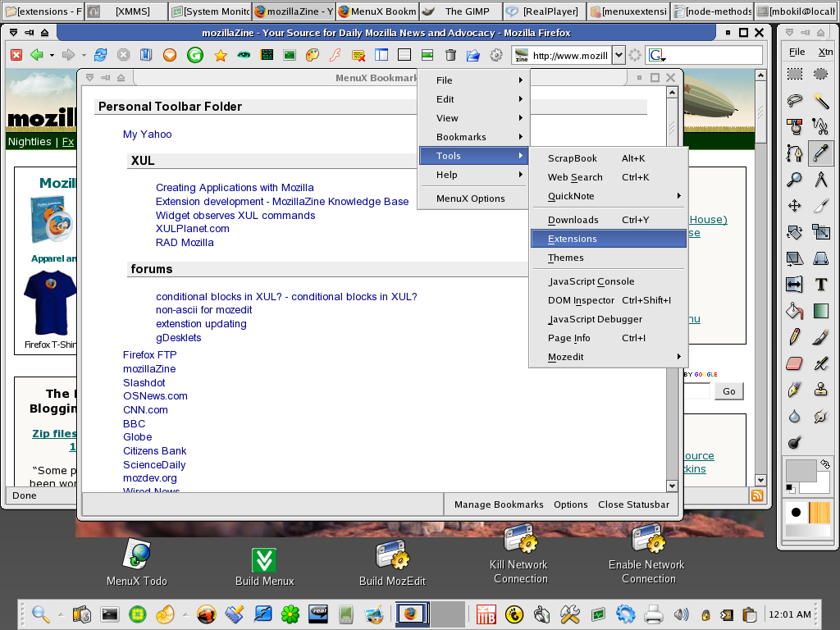Image resolution: width=840 pixels, height=630 pixels.
Task: Select GIMP's Ellipse Select tool
Action: 820,73
